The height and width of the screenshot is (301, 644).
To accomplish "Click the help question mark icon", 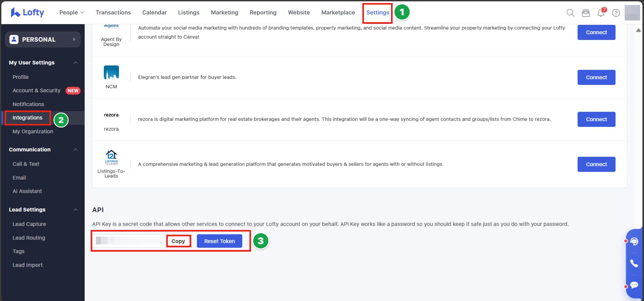I will [x=616, y=13].
